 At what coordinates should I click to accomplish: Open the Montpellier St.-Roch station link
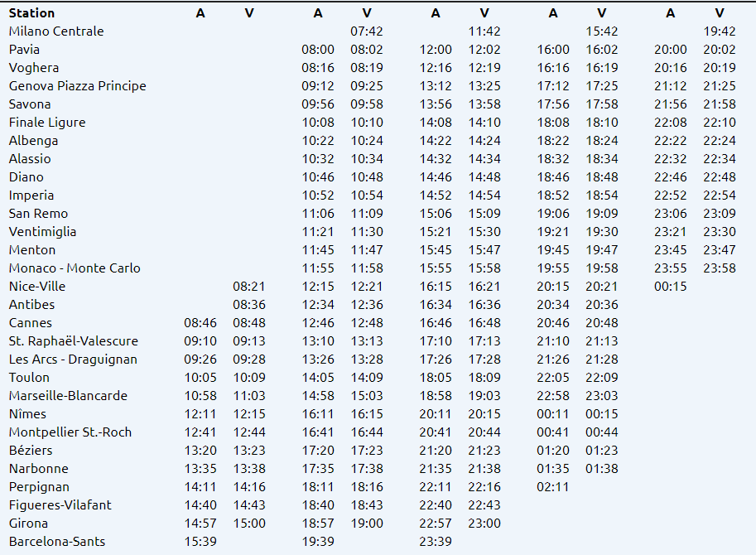point(70,432)
